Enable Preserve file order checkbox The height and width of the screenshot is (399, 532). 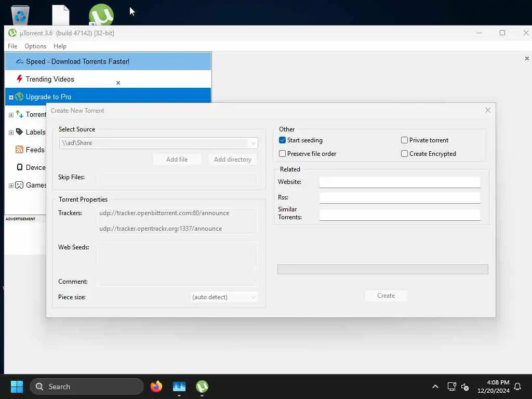(x=282, y=154)
